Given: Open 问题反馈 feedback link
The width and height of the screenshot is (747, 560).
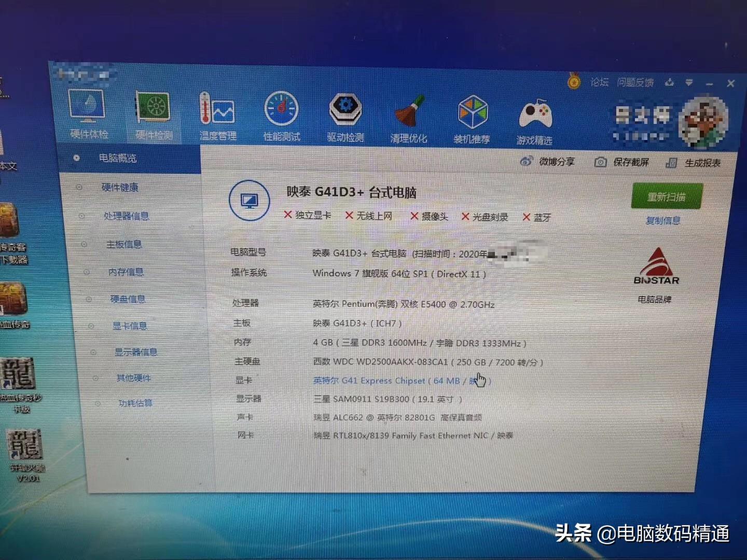Looking at the screenshot, I should (x=635, y=82).
